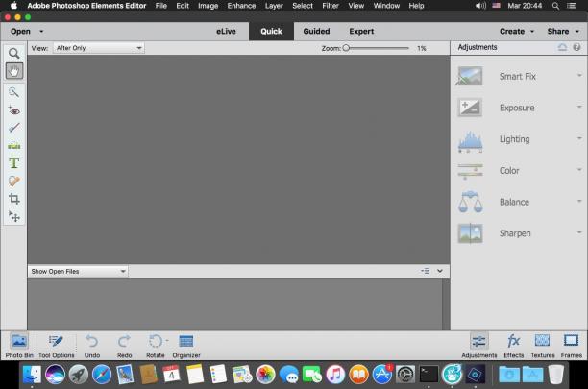Pick the Red Eye Removal tool
588x389 pixels.
(x=13, y=110)
